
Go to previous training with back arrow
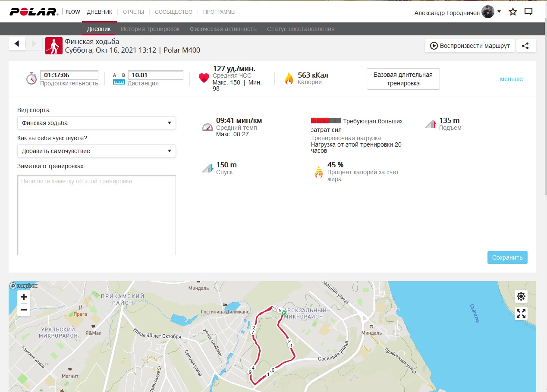17,44
